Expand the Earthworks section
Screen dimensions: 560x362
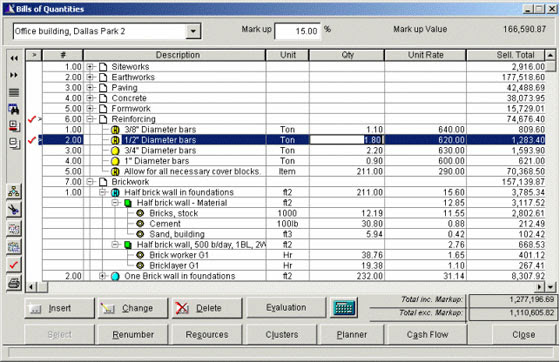tap(90, 77)
